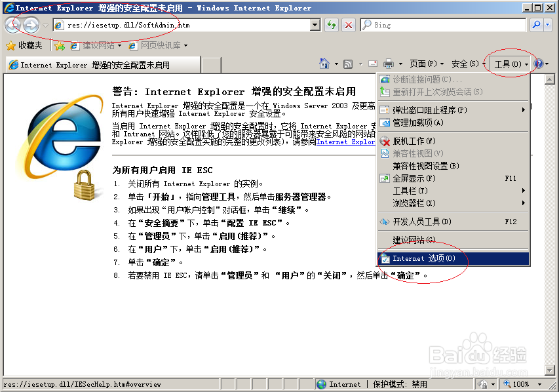Click the vertical scrollbar down arrow
This screenshot has height=392, width=559.
550,370
